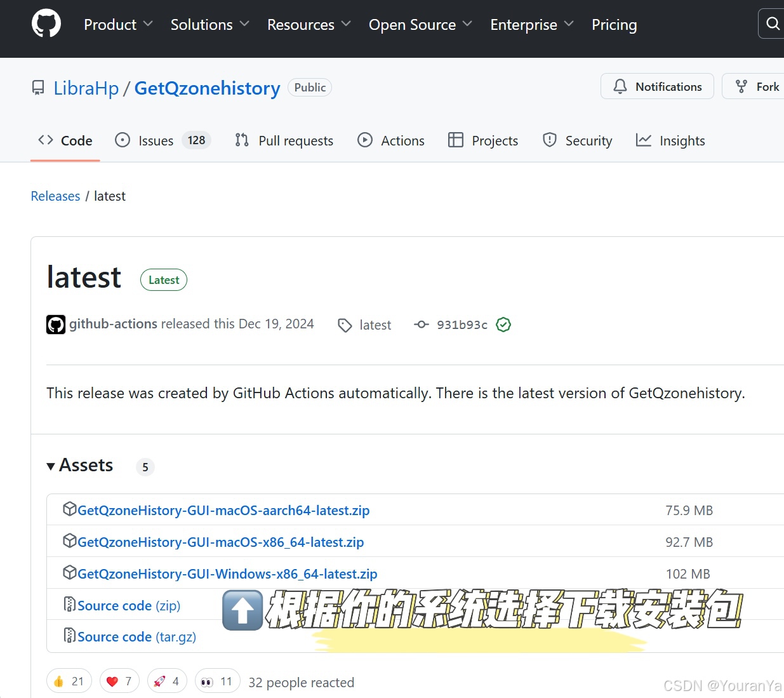Switch to the Issues tab
The height and width of the screenshot is (698, 784).
coord(163,140)
